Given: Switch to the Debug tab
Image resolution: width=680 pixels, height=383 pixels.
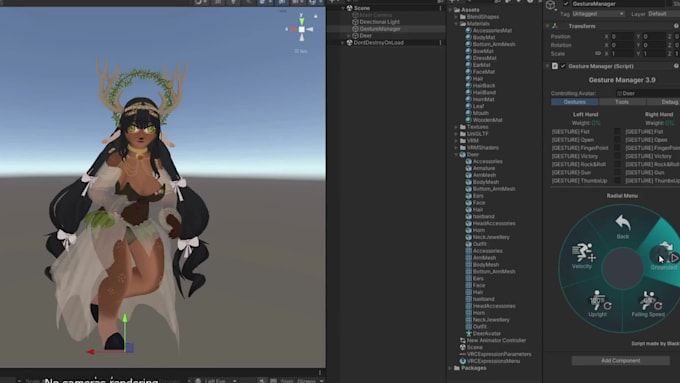Looking at the screenshot, I should pos(663,102).
